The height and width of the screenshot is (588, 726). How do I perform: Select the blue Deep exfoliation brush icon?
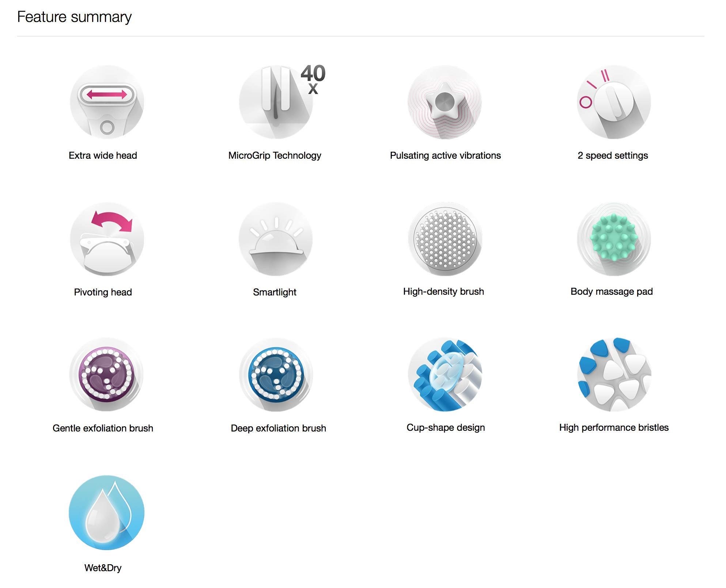click(x=276, y=374)
